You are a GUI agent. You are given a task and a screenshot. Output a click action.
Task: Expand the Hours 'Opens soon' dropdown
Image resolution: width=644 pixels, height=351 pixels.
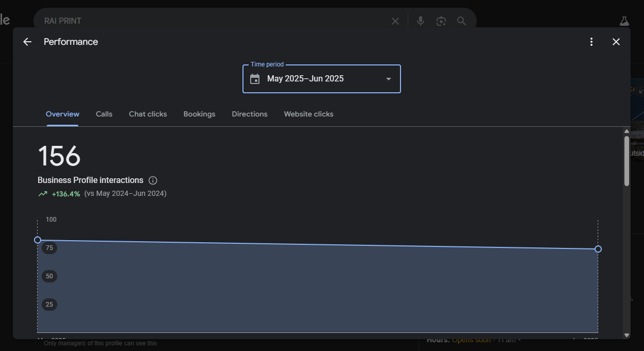pyautogui.click(x=519, y=340)
